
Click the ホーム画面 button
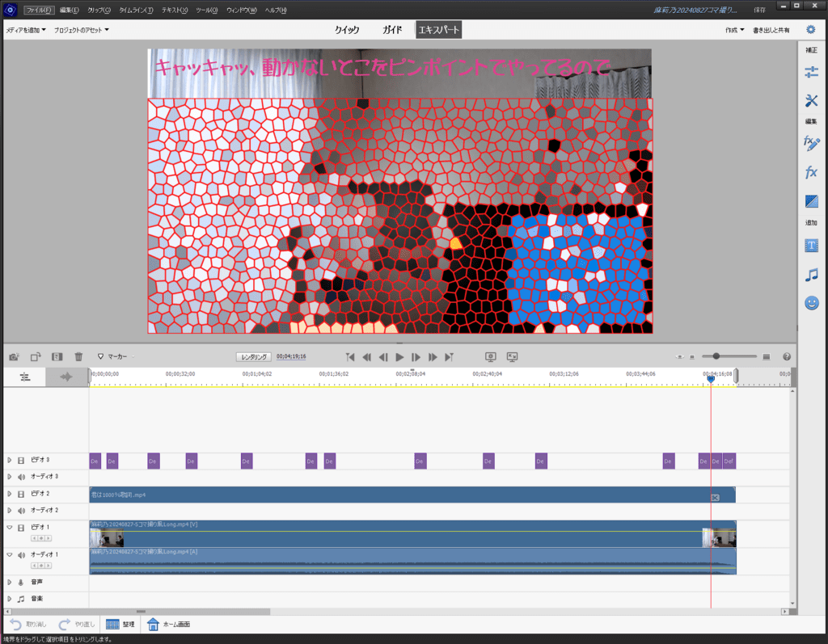point(168,625)
